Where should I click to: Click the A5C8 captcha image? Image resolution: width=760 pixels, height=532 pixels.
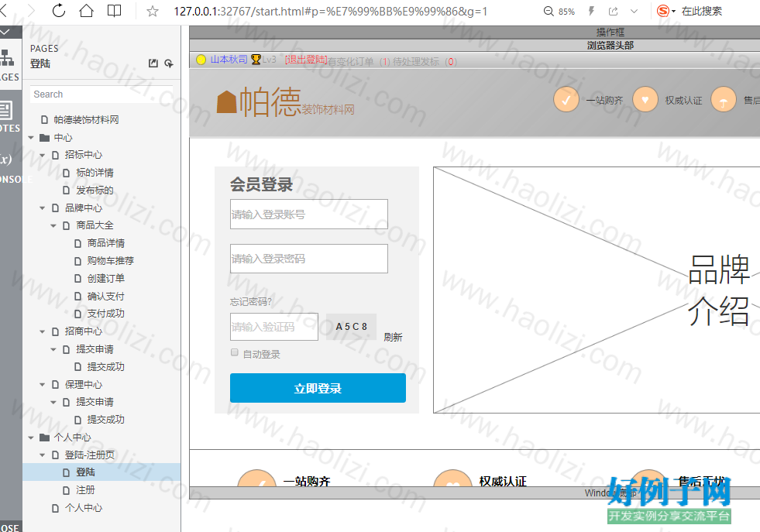[352, 327]
